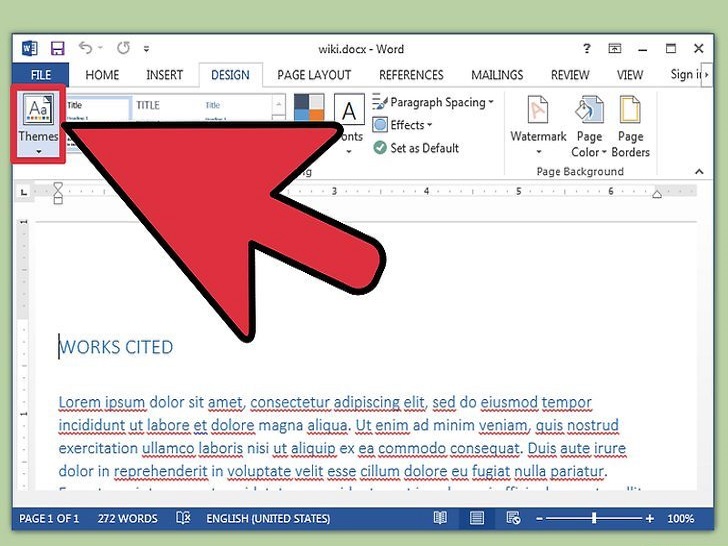728x546 pixels.
Task: Undo the last action
Action: 85,48
